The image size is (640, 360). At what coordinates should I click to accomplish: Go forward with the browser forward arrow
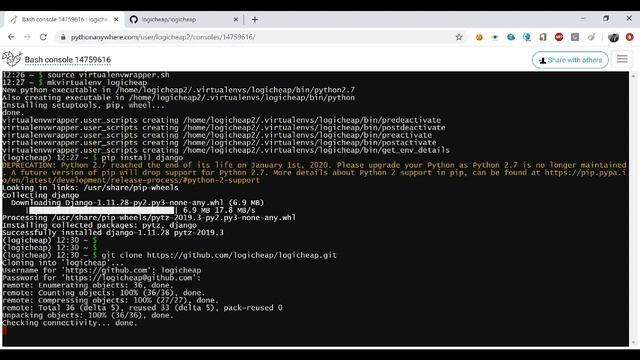[x=27, y=37]
